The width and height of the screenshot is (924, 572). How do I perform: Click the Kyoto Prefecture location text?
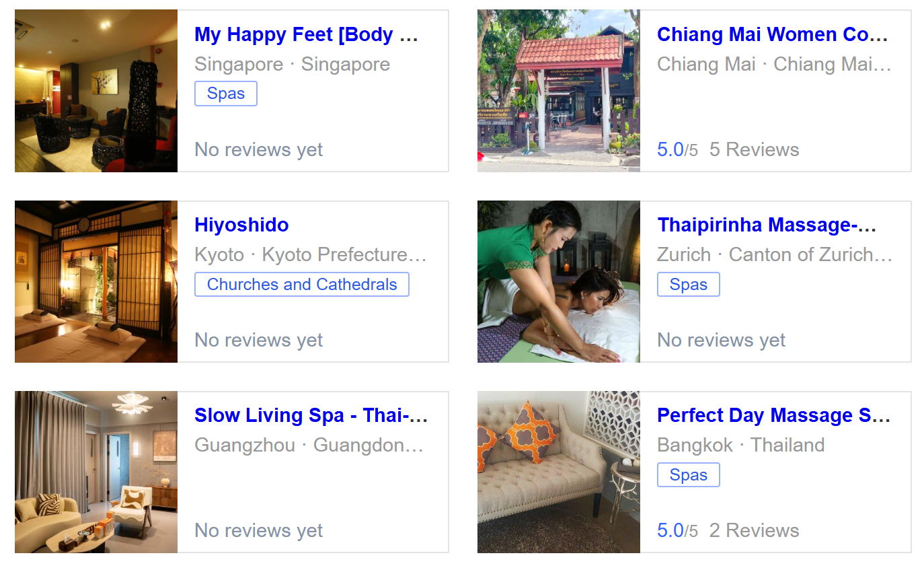click(x=343, y=255)
